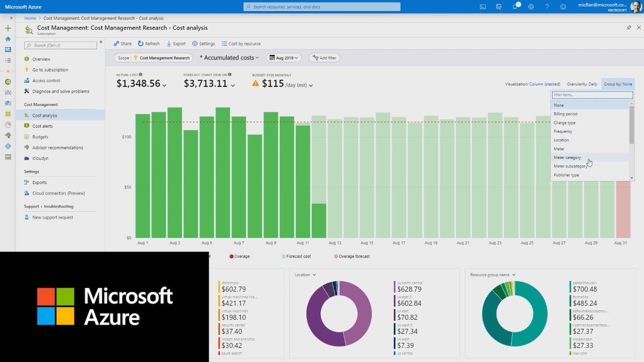Click the Group by list scrollbar
The height and width of the screenshot is (362, 644).
coord(631,126)
